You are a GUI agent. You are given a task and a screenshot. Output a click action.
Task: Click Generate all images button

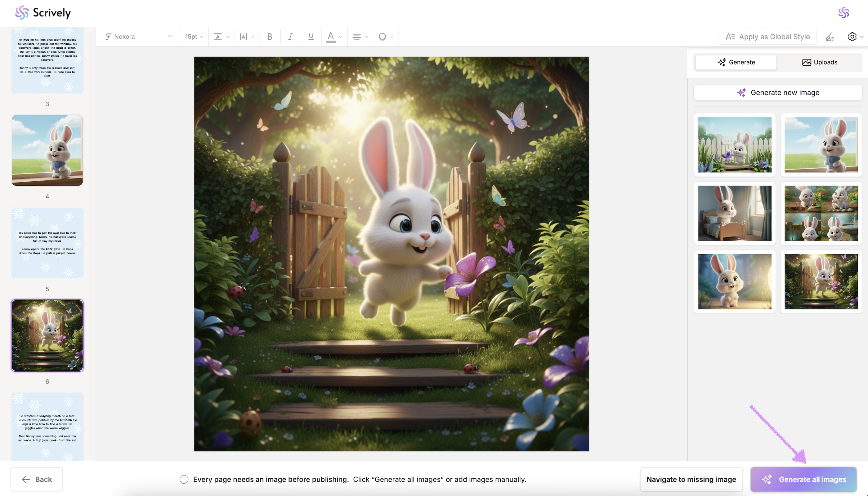(803, 479)
